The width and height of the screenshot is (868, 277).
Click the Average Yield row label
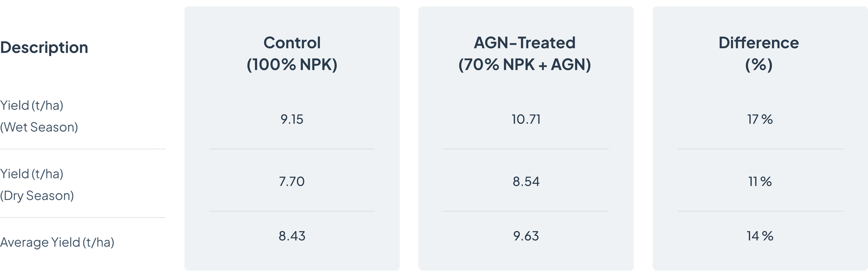(x=57, y=242)
